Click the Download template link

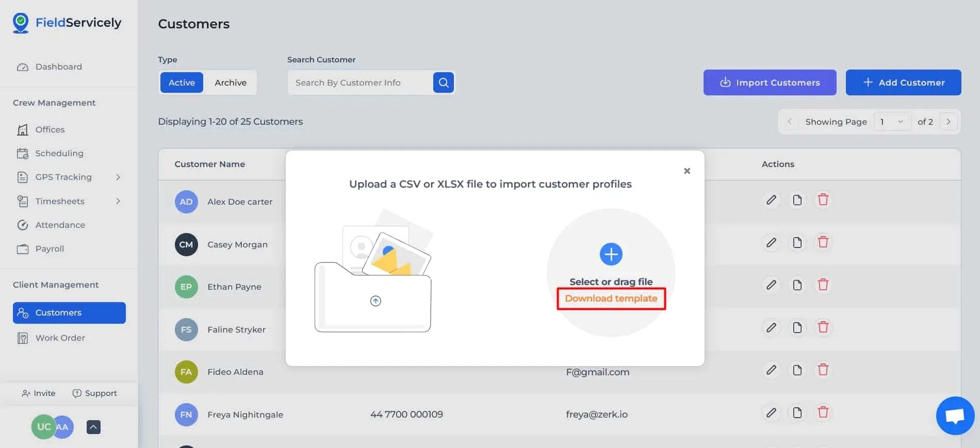point(611,298)
